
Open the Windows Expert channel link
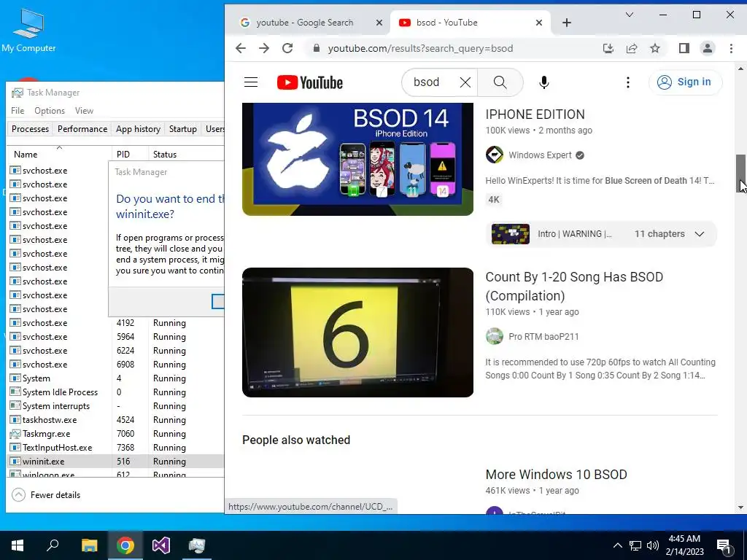[x=540, y=155]
